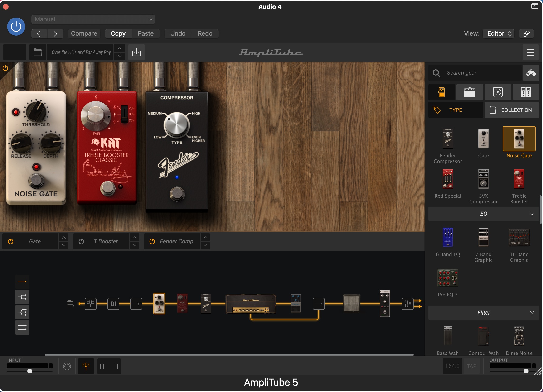Open the Custom Shop gear filter icon
The image size is (543, 392).
(x=531, y=73)
